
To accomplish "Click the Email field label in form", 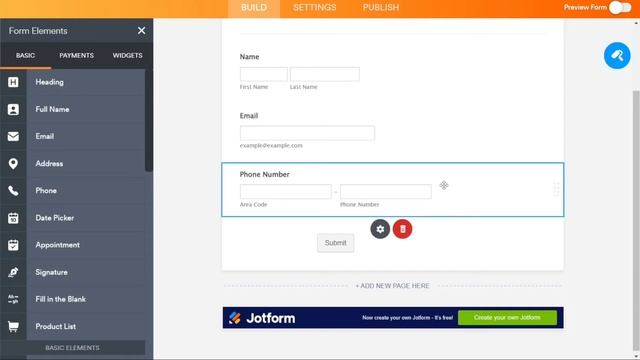I will [x=249, y=116].
